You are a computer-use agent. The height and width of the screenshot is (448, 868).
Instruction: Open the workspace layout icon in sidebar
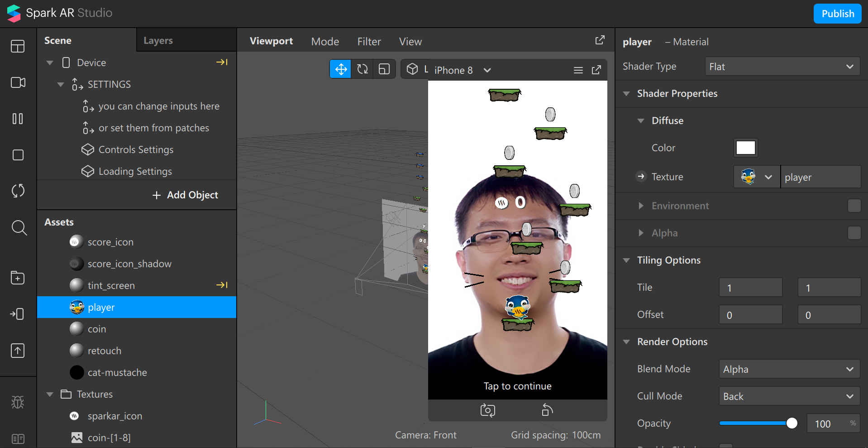[18, 46]
